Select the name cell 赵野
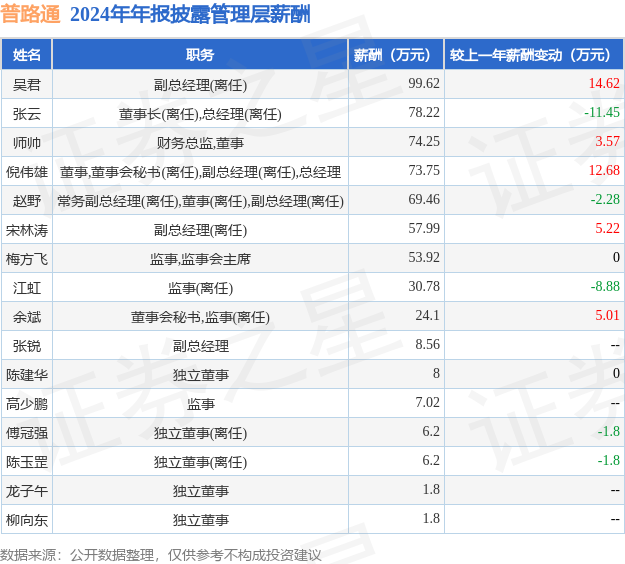Viewport: 625px width, 564px height. [x=27, y=201]
